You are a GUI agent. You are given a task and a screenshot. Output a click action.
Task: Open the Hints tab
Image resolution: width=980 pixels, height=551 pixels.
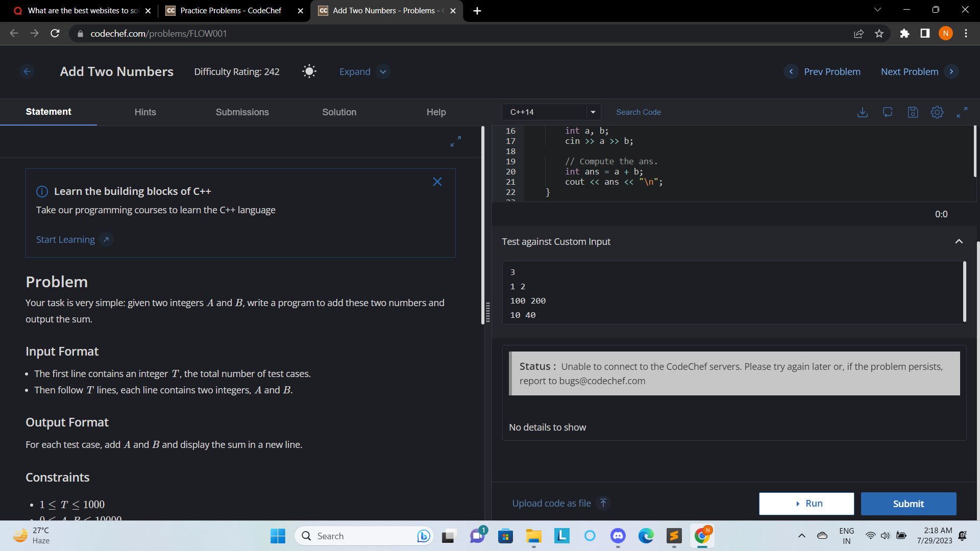pyautogui.click(x=145, y=112)
